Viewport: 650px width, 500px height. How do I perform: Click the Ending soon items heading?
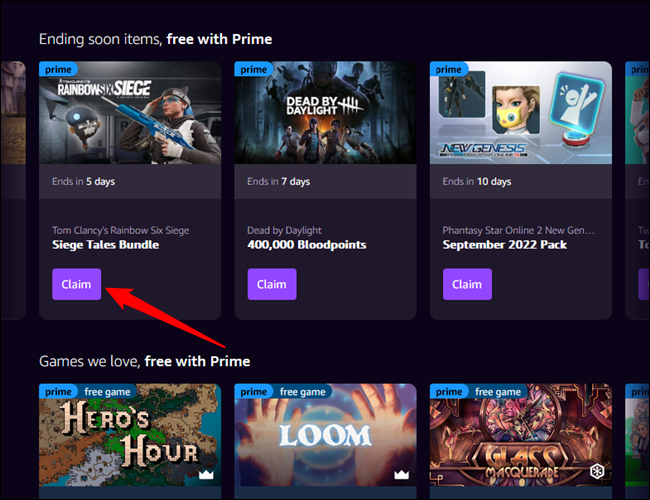pyautogui.click(x=155, y=39)
